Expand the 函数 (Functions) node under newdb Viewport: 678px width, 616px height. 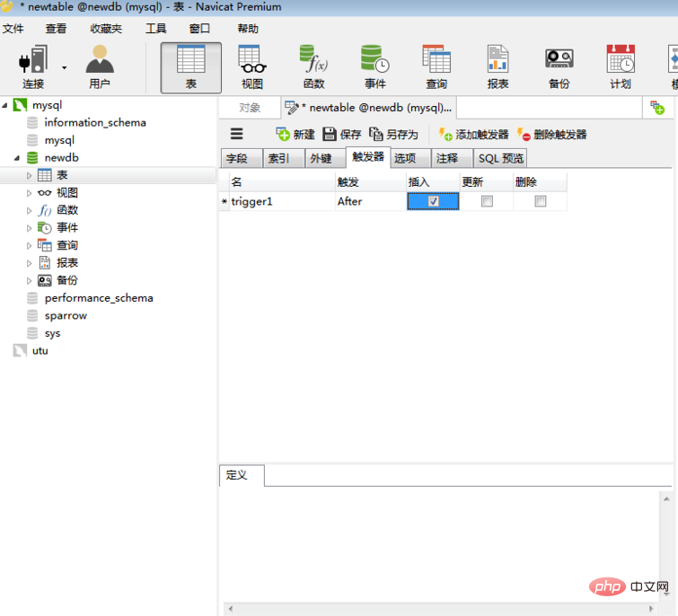pyautogui.click(x=29, y=210)
